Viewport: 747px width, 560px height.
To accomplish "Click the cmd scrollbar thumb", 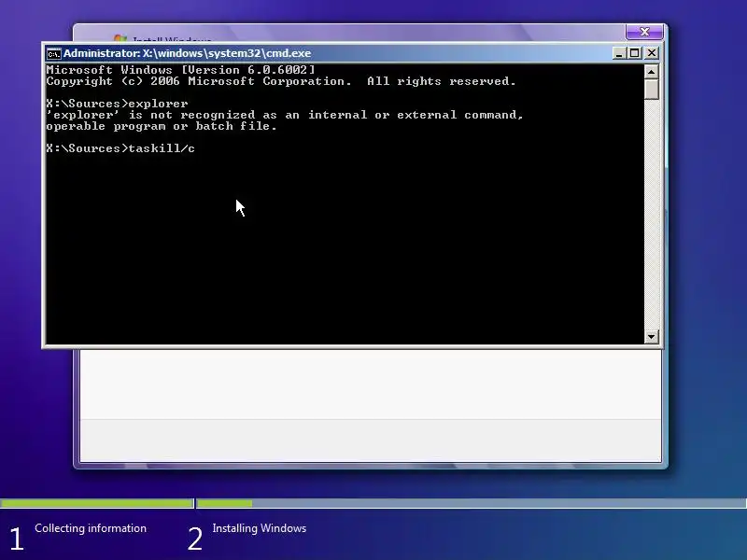I will (651, 89).
